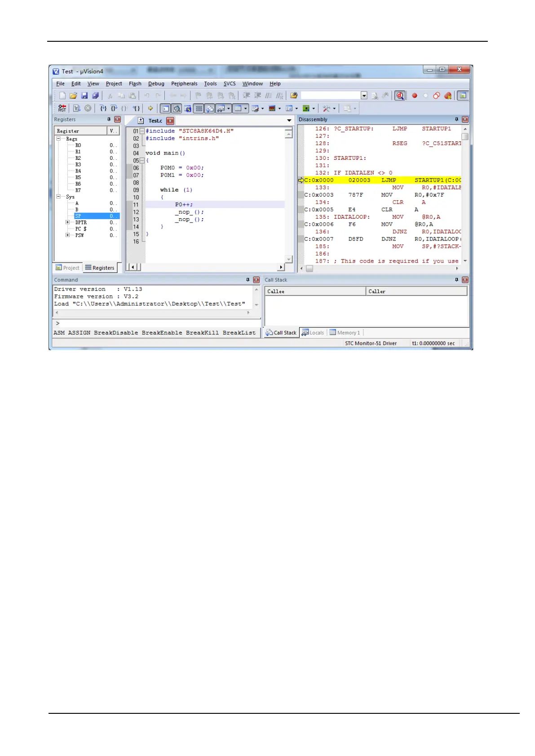Click the red Insert Breakpoint icon
This screenshot has height=756, width=535.
coord(415,96)
